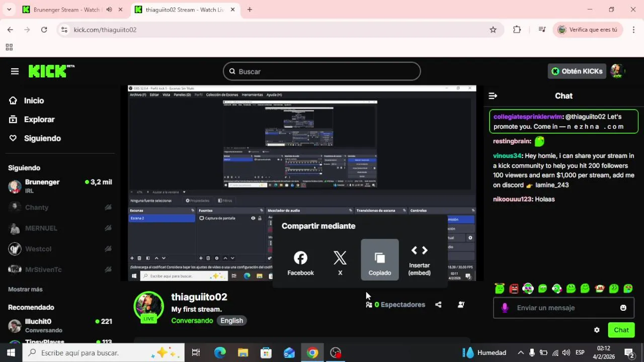Open Windows notification center

click(629, 352)
